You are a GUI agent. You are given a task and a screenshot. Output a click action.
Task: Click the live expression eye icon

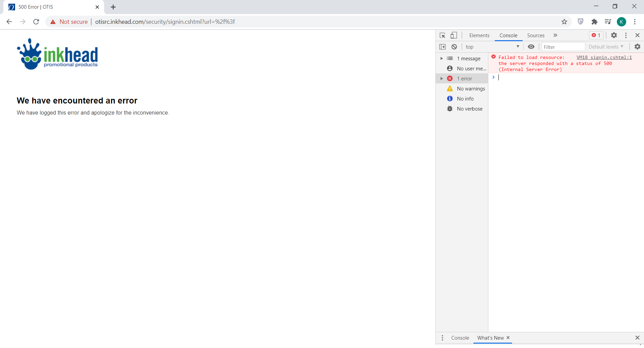click(x=531, y=47)
